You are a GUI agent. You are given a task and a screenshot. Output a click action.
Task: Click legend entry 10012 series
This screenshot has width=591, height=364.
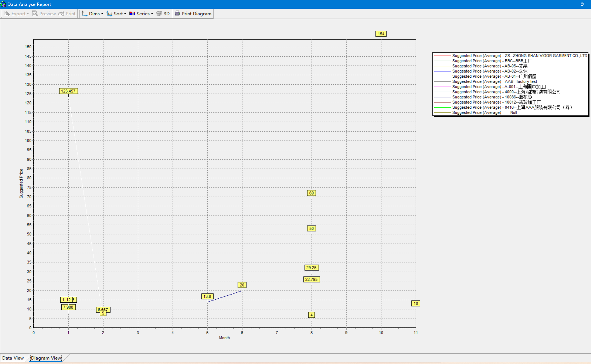pos(496,102)
